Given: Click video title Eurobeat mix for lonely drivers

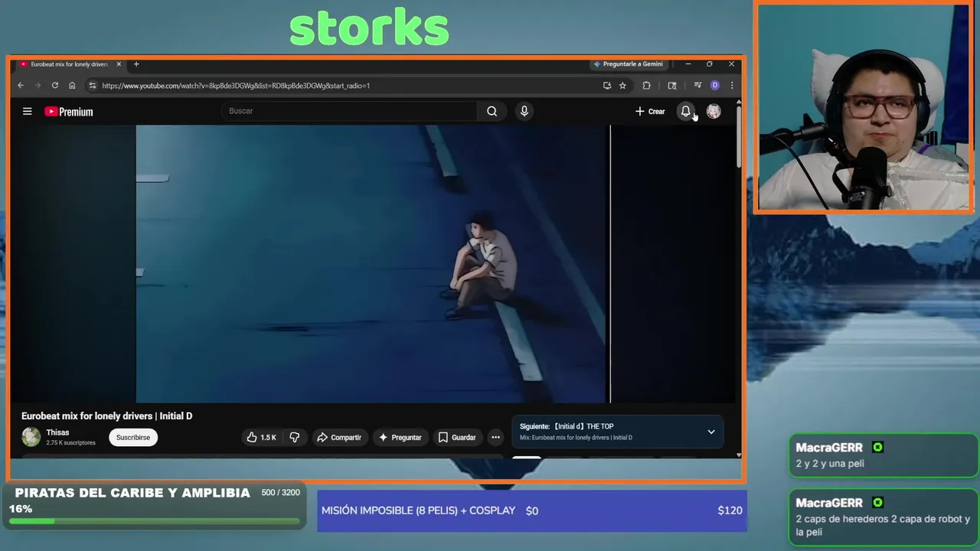Looking at the screenshot, I should (107, 416).
